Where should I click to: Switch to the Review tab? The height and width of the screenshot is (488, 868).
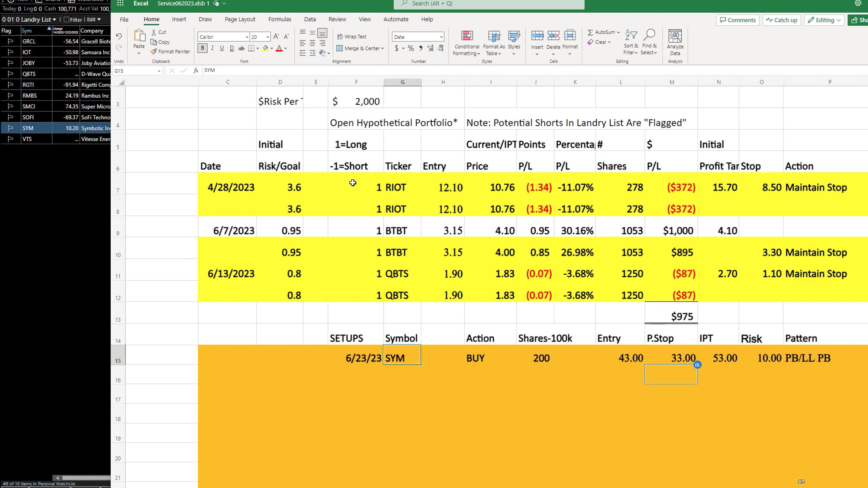pyautogui.click(x=337, y=20)
